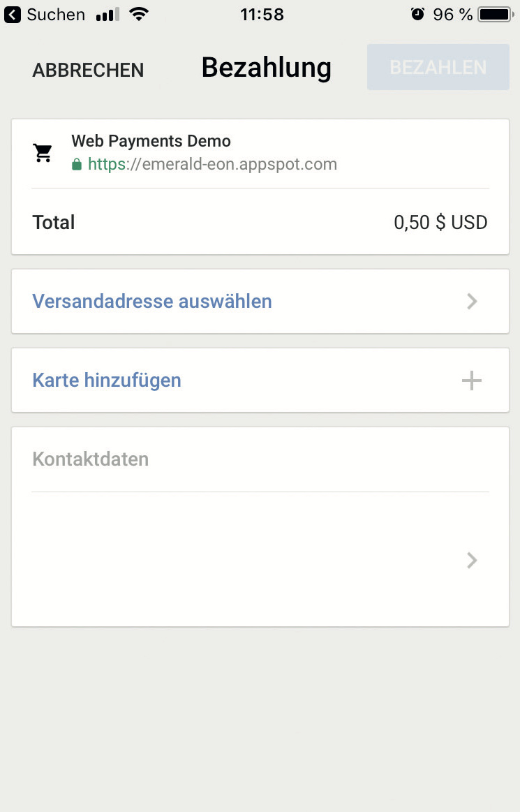Open the emerald-eon.appspot.com URL
The height and width of the screenshot is (812, 520).
tap(212, 165)
